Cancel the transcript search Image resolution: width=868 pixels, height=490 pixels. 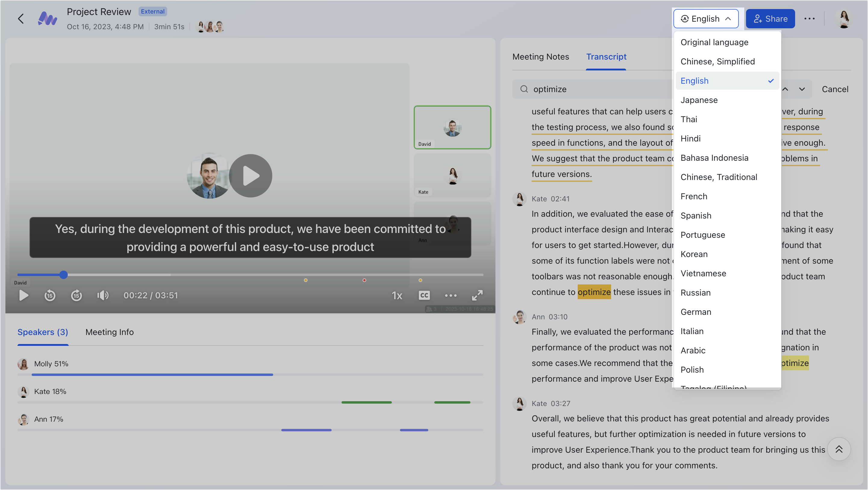(x=835, y=89)
